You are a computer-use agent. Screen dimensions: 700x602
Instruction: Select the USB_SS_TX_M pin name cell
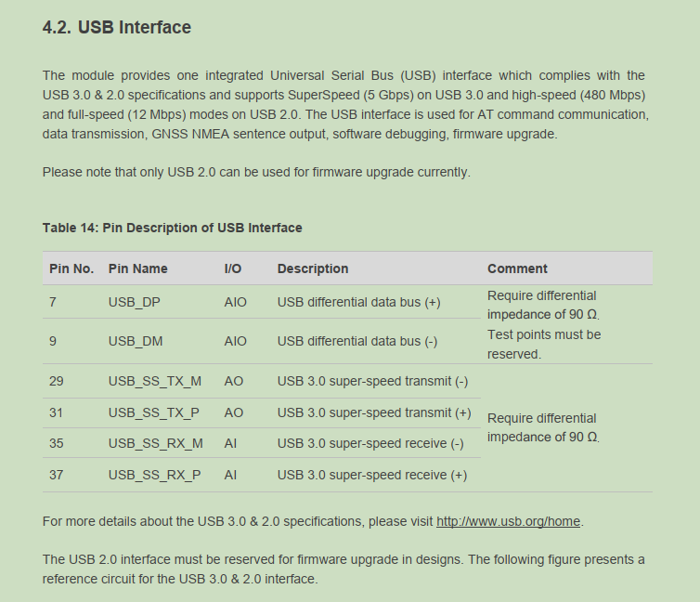click(155, 382)
